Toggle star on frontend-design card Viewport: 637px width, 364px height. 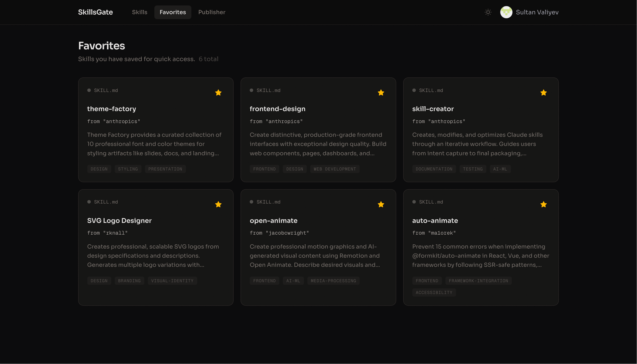click(381, 93)
